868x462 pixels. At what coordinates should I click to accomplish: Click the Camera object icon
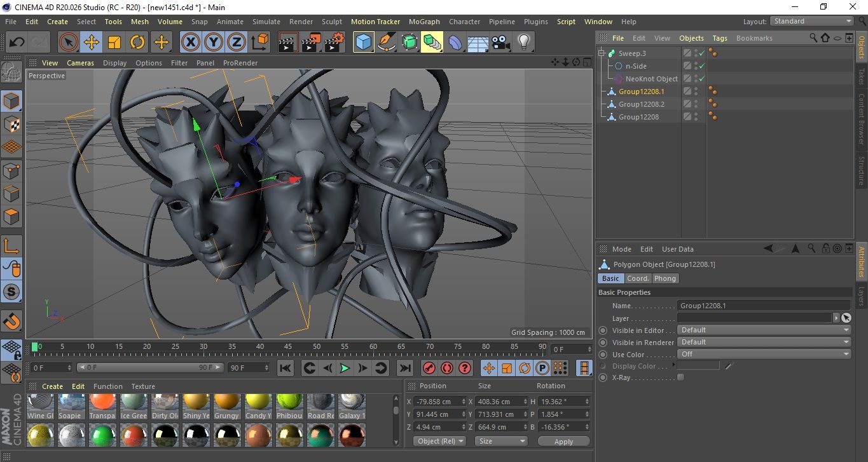tap(500, 43)
